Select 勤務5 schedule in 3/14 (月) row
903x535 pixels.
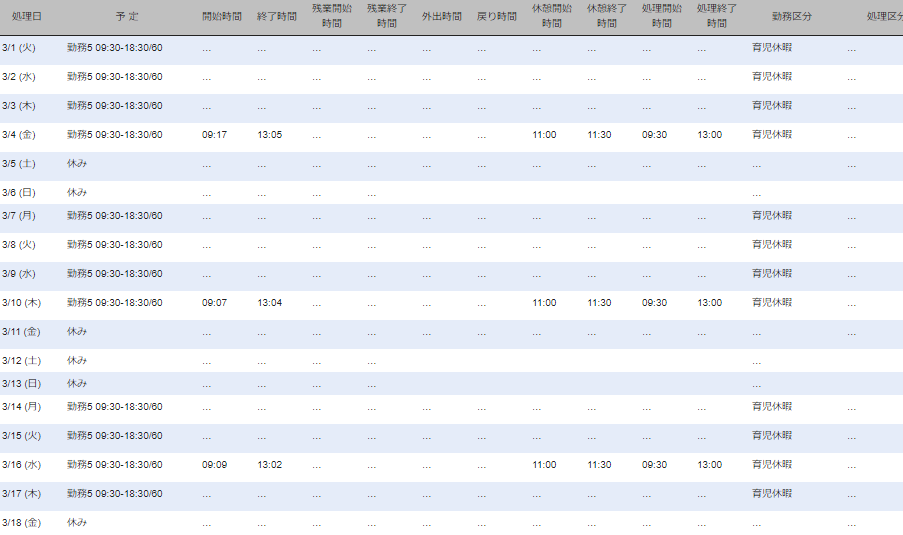[x=114, y=407]
